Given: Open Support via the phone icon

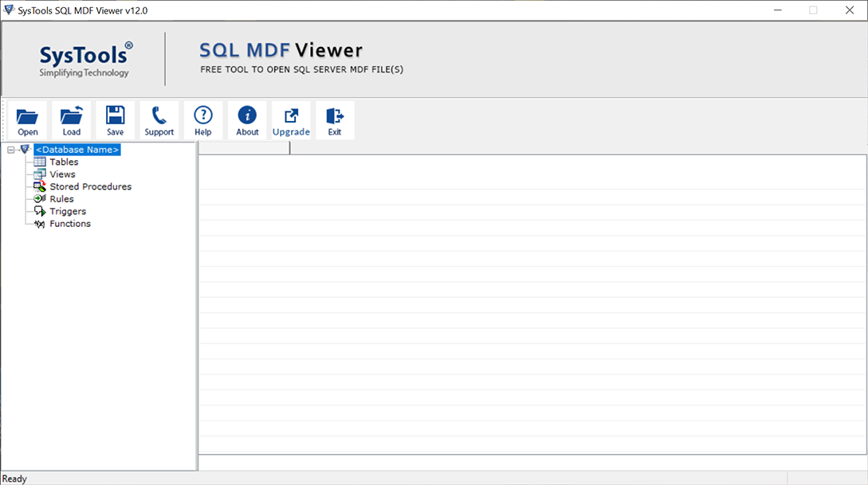Looking at the screenshot, I should point(159,120).
